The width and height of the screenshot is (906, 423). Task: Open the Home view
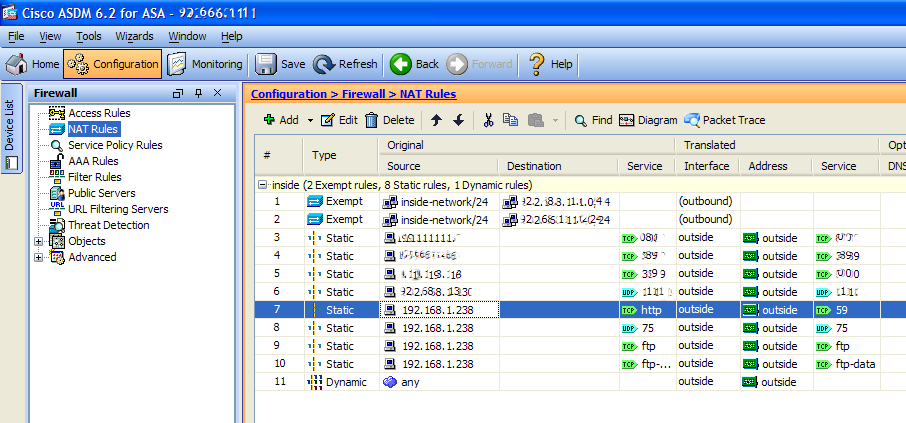click(33, 64)
